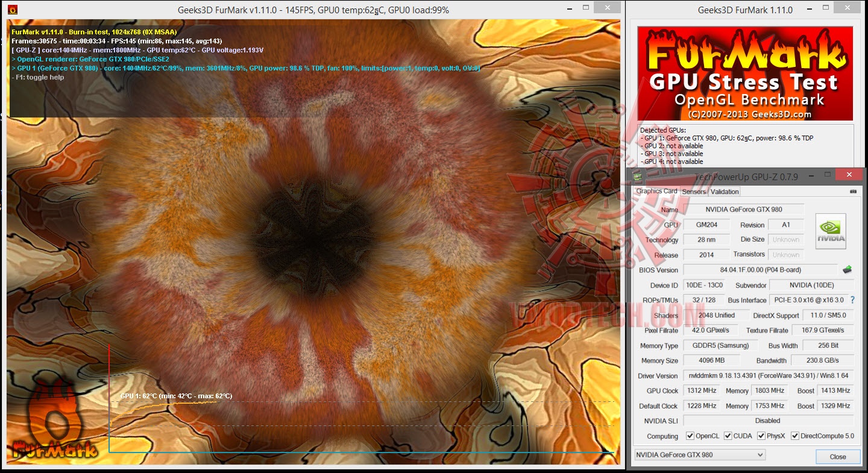Close GPU-Z with the red X button

click(x=849, y=175)
